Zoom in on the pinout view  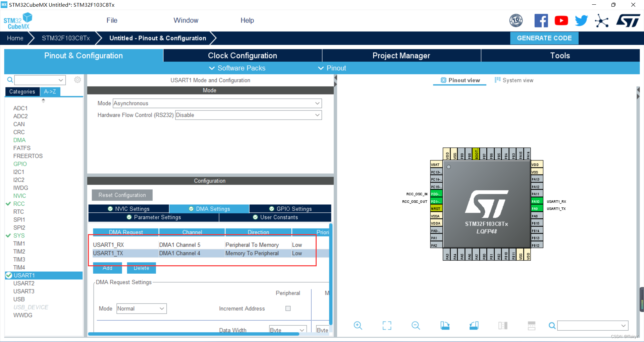click(x=358, y=325)
